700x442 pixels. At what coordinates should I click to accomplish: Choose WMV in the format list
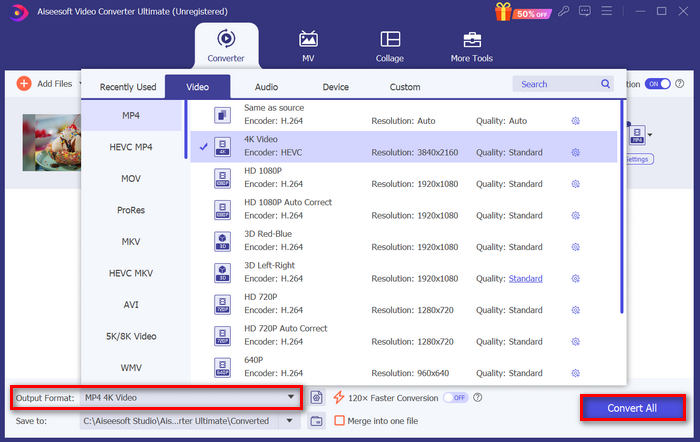[131, 368]
